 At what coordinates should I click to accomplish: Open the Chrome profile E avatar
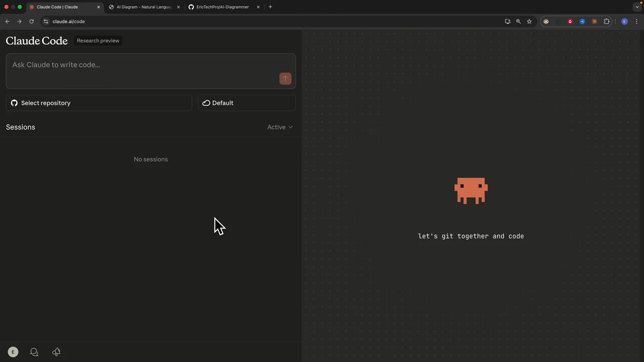tap(625, 21)
